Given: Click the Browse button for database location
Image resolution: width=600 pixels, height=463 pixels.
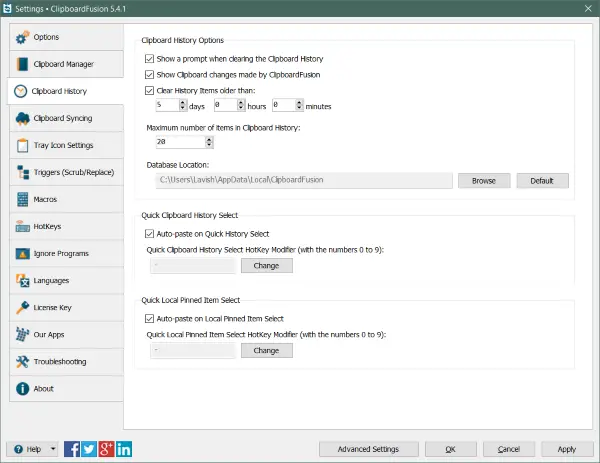Looking at the screenshot, I should (484, 181).
